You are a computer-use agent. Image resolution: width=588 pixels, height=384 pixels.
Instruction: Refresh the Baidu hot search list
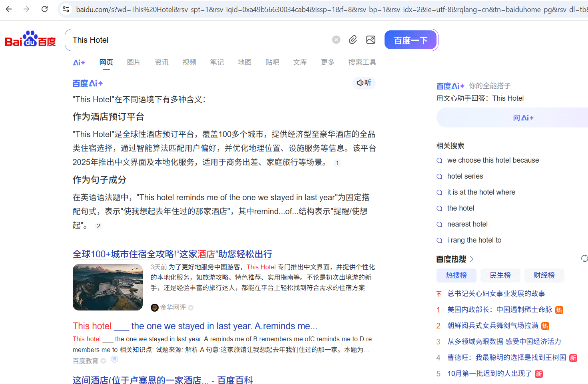(x=584, y=259)
